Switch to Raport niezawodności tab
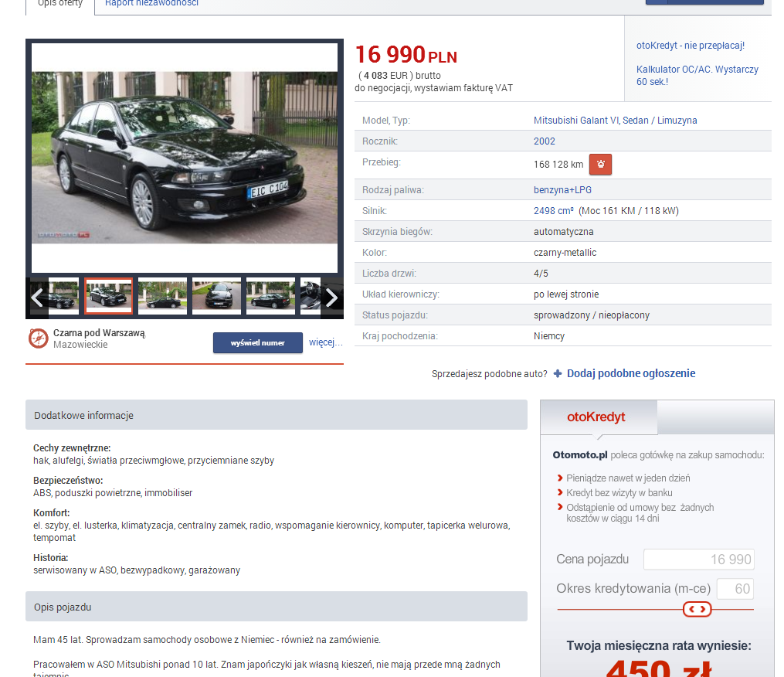This screenshot has height=677, width=784. (x=151, y=4)
